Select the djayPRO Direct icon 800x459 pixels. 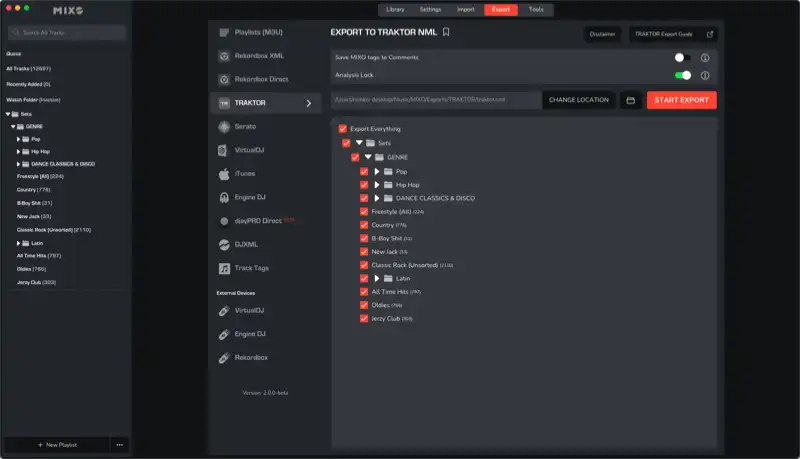pyautogui.click(x=223, y=221)
